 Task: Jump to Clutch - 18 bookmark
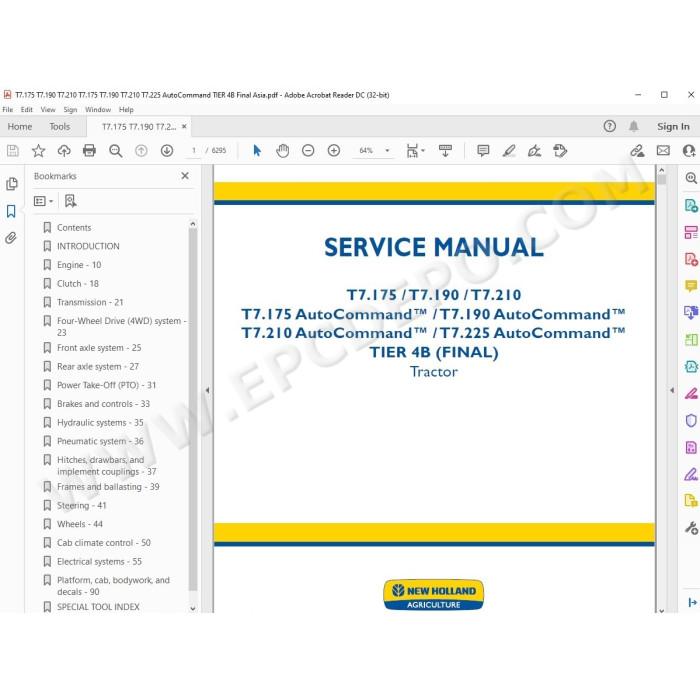tap(78, 284)
